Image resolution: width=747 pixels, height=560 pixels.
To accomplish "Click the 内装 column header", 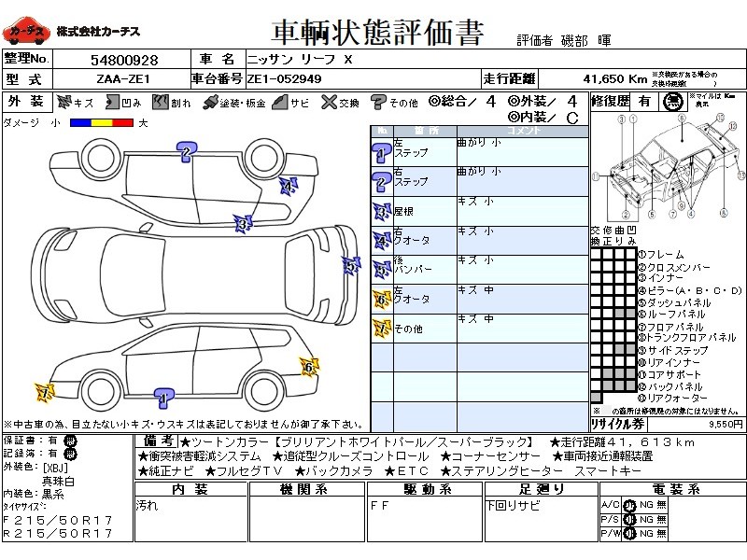I will coord(190,489).
